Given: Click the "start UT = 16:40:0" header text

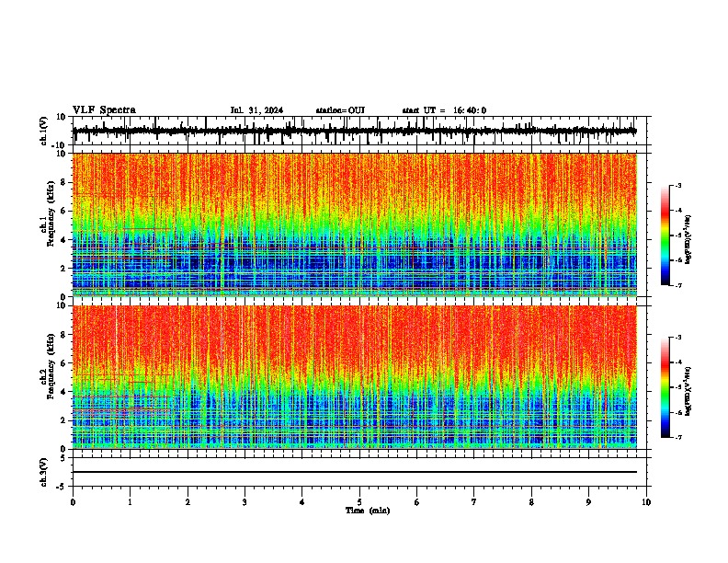Looking at the screenshot, I should (x=444, y=110).
